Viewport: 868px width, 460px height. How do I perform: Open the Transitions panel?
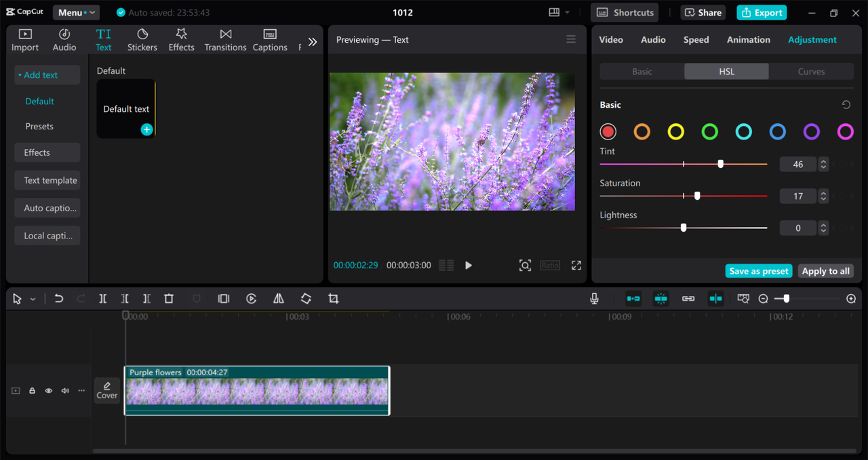pyautogui.click(x=226, y=40)
